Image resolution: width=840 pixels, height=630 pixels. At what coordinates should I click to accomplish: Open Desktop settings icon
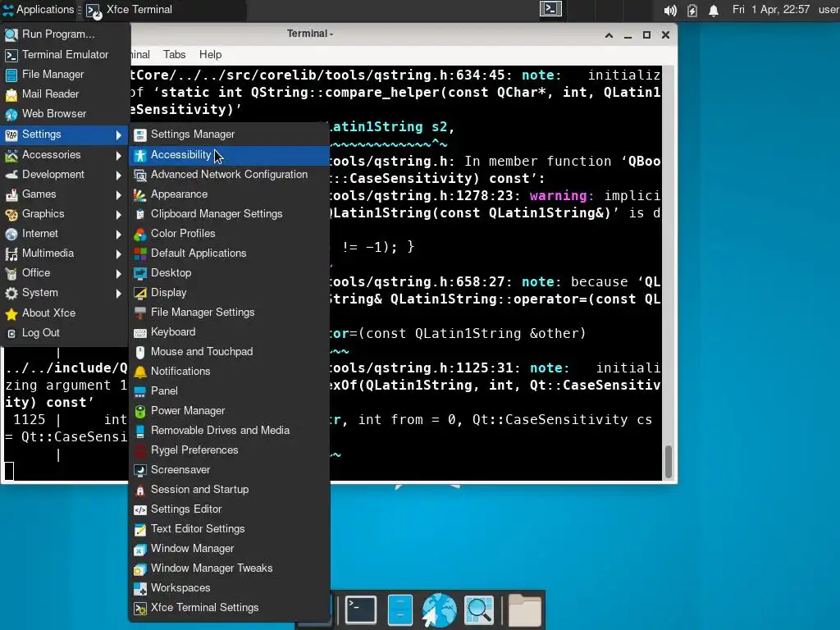[x=139, y=274]
